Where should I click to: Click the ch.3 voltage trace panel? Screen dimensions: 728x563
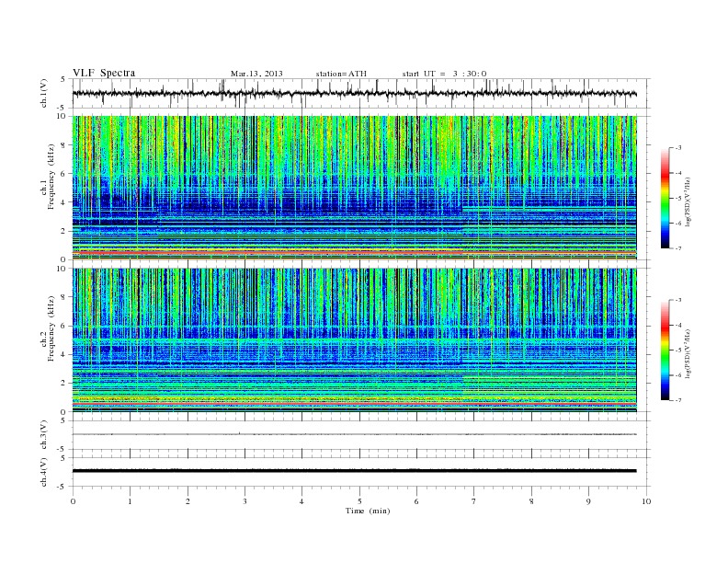point(361,435)
